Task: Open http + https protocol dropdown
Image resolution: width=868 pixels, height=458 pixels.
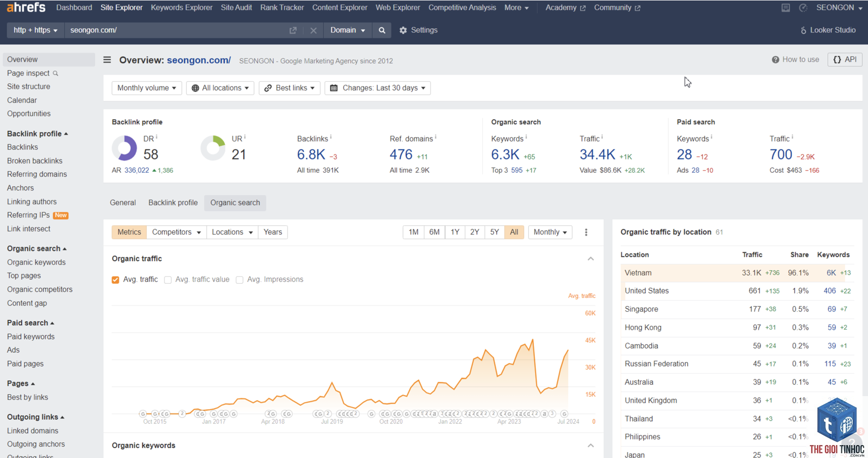Action: [x=35, y=30]
